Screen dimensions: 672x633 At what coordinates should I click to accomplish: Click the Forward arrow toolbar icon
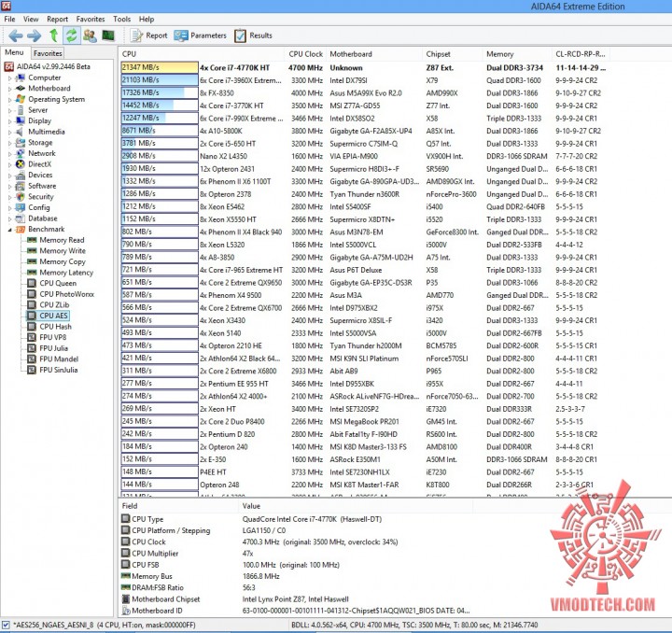tap(35, 35)
